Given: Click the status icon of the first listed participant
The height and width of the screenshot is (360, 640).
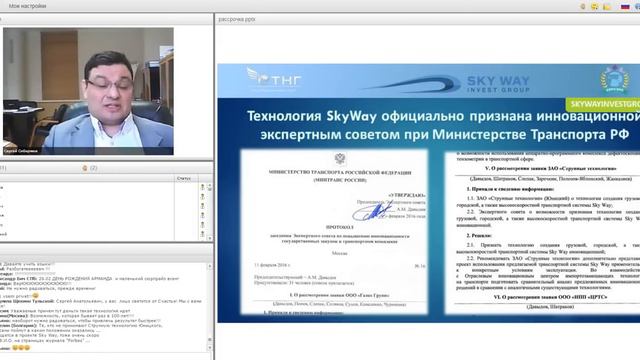Looking at the screenshot, I should point(202,187).
